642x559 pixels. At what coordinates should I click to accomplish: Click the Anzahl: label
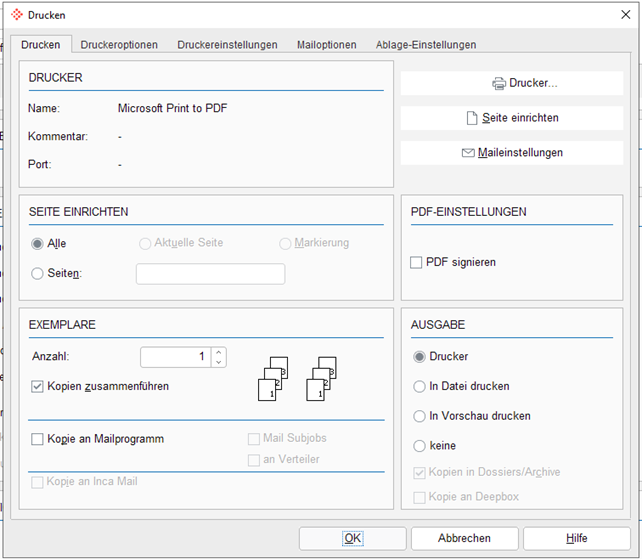(51, 356)
